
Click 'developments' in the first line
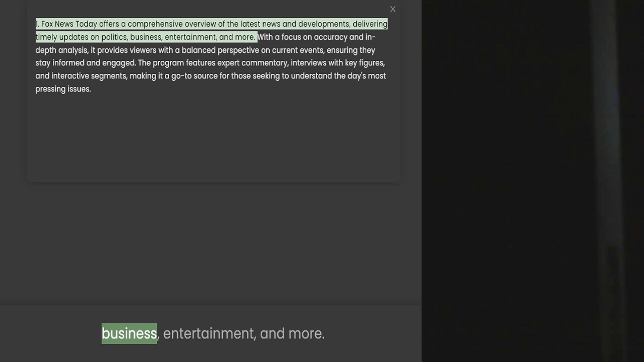click(324, 24)
